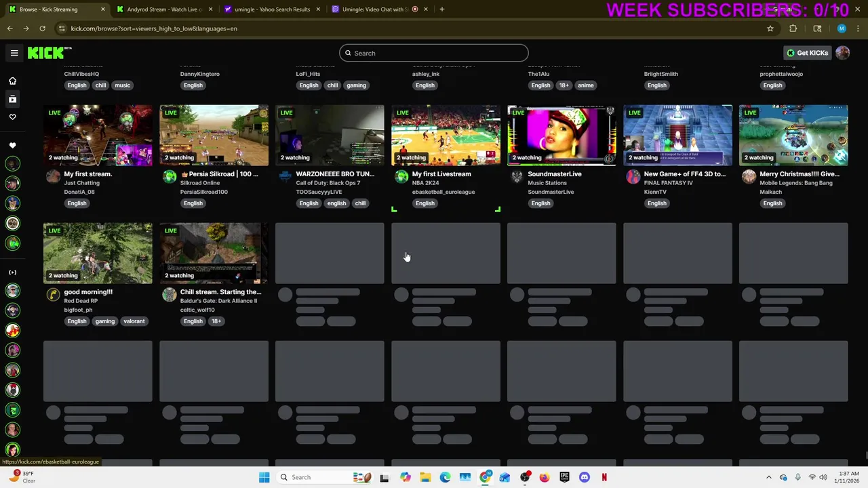This screenshot has height=488, width=868.
Task: Open 'Chill stream. Starting the...' title
Action: pyautogui.click(x=220, y=292)
